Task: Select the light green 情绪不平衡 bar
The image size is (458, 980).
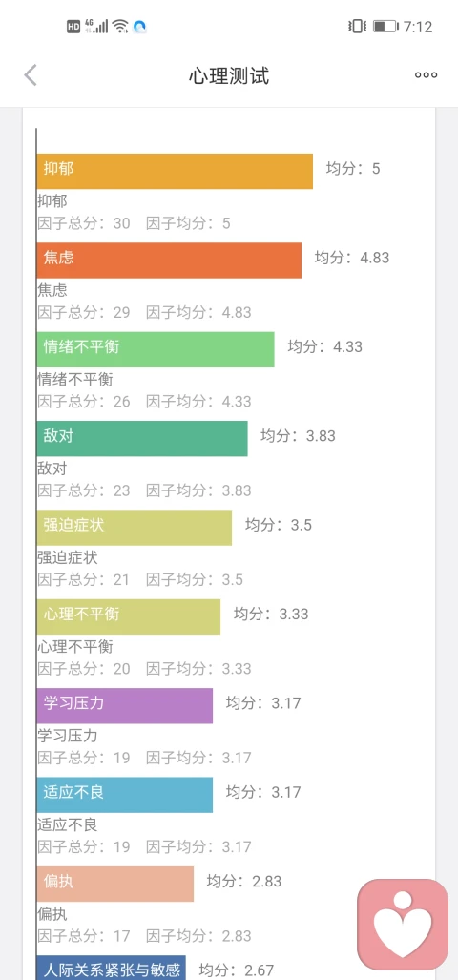Action: [155, 349]
